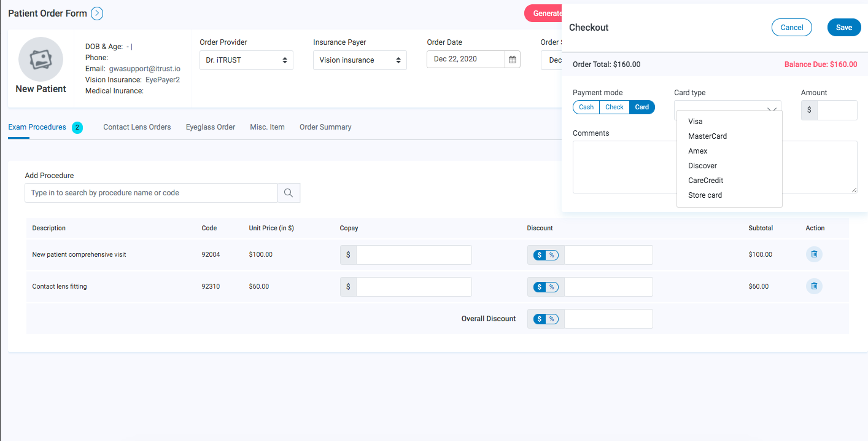Image resolution: width=868 pixels, height=441 pixels.
Task: Click the dollar sign on the Amount field
Action: click(x=809, y=110)
